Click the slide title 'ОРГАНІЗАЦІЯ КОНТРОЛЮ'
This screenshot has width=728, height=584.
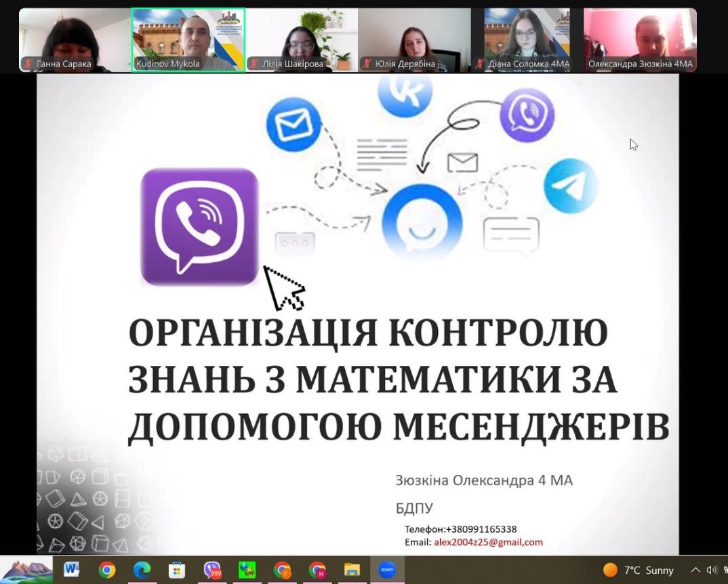pos(368,333)
